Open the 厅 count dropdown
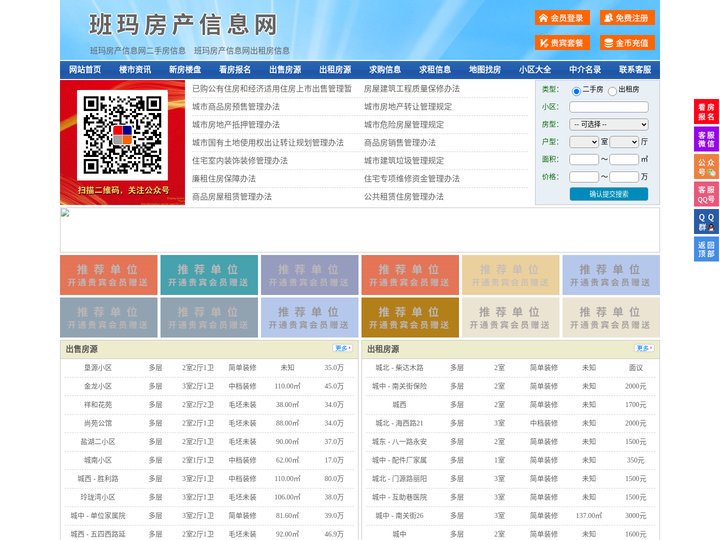 coord(624,142)
